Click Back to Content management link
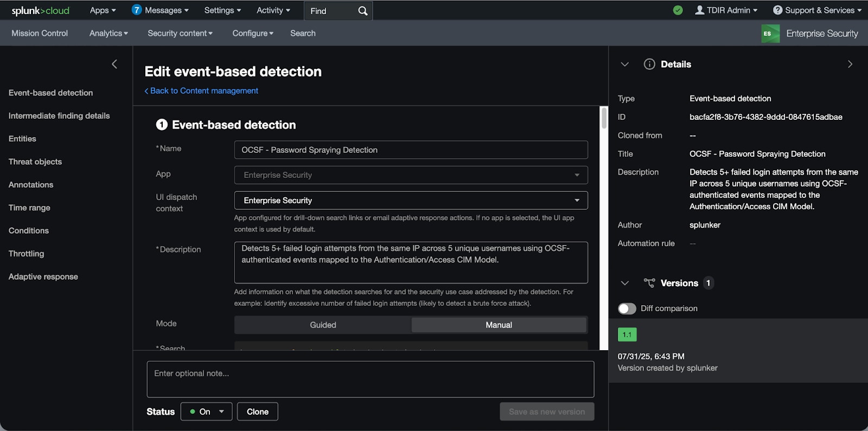This screenshot has width=868, height=431. coord(201,91)
